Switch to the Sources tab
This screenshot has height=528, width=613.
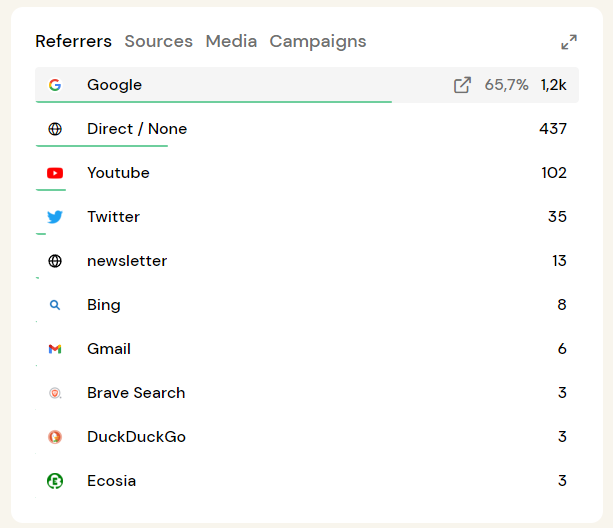(x=158, y=41)
